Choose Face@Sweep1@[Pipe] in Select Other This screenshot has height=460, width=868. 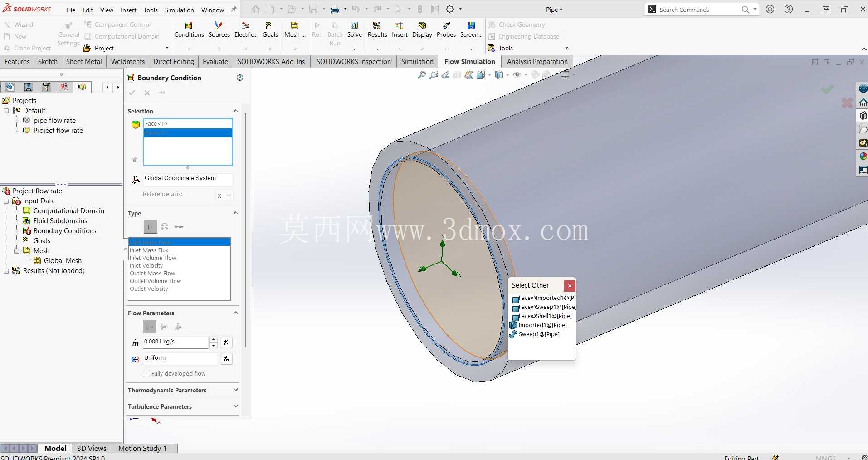click(543, 307)
